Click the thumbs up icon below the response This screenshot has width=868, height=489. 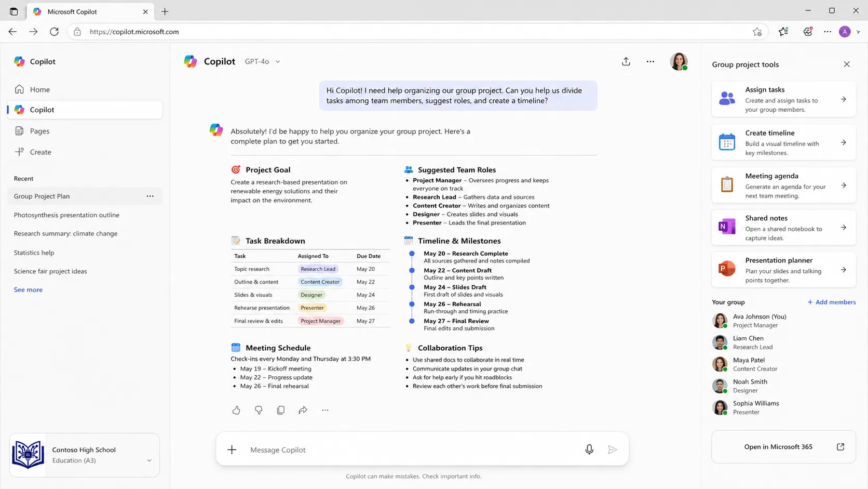236,410
